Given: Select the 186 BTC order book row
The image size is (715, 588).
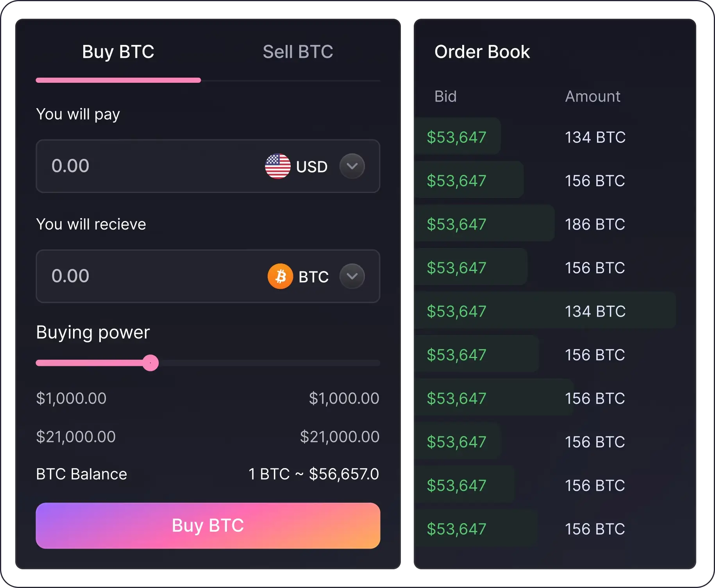Looking at the screenshot, I should tap(545, 224).
